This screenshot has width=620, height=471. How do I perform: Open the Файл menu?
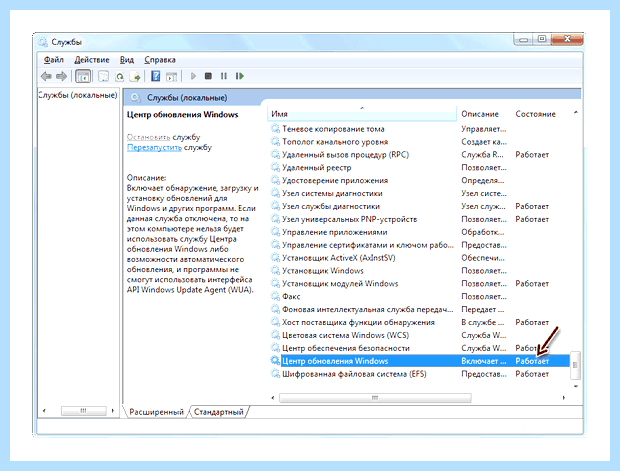pyautogui.click(x=53, y=60)
